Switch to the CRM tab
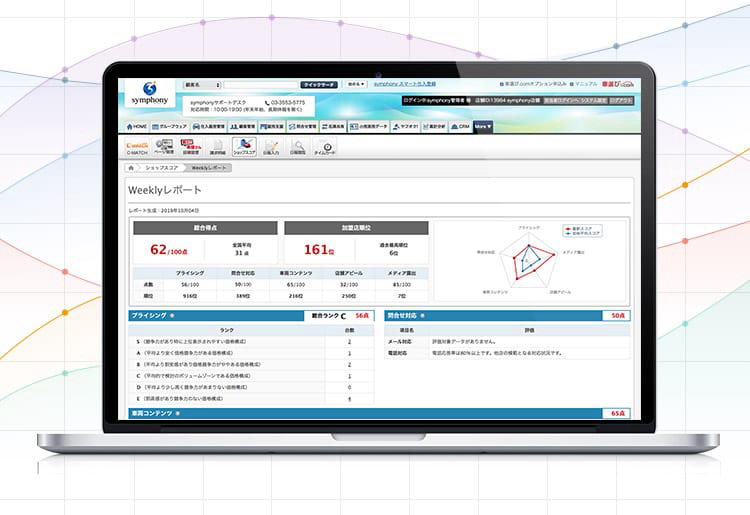Image resolution: width=750 pixels, height=515 pixels. pos(460,127)
